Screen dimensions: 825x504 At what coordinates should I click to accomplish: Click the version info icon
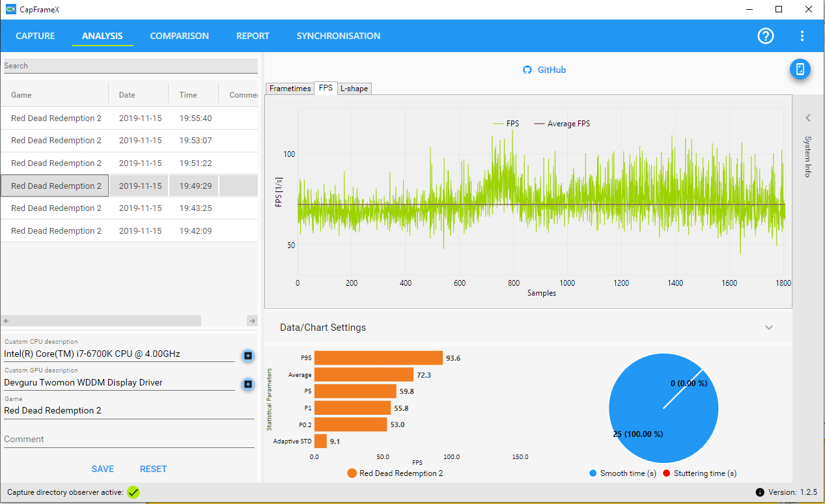[759, 492]
